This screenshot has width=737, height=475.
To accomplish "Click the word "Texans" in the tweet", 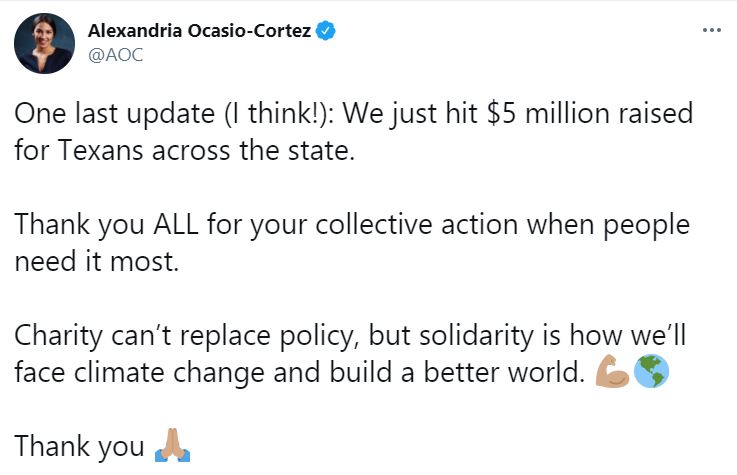I will 101,151.
